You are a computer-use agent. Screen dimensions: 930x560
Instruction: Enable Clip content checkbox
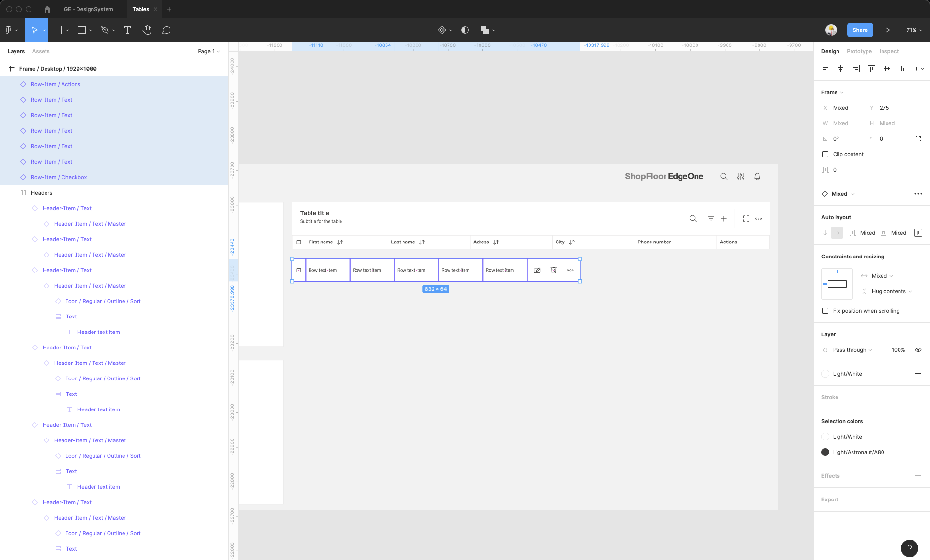tap(825, 154)
